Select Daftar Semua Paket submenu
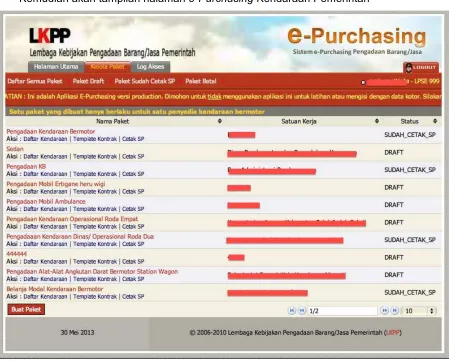450x362 pixels. click(35, 81)
